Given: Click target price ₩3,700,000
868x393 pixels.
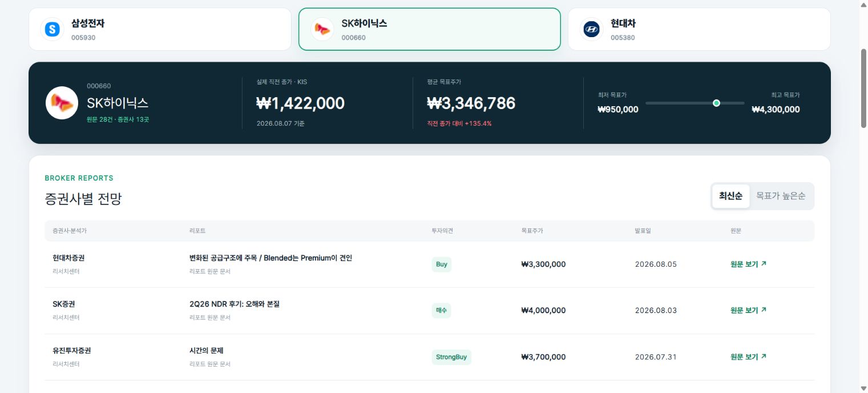Looking at the screenshot, I should point(543,356).
